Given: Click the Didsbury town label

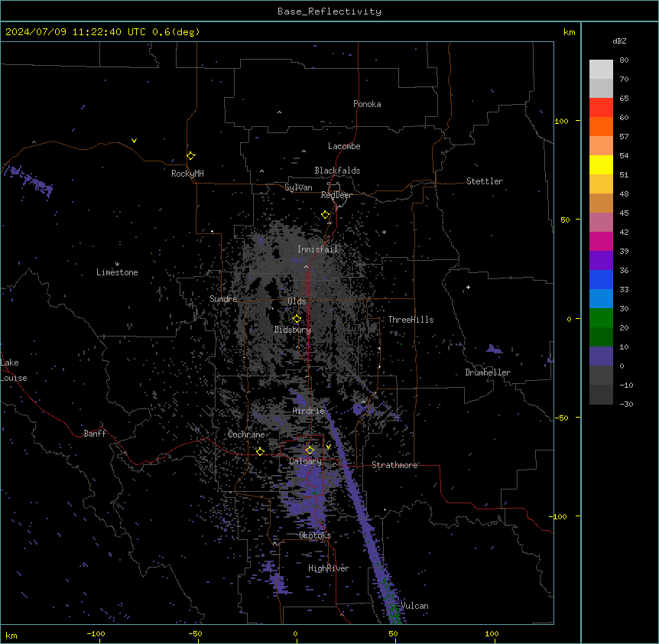Looking at the screenshot, I should point(292,330).
